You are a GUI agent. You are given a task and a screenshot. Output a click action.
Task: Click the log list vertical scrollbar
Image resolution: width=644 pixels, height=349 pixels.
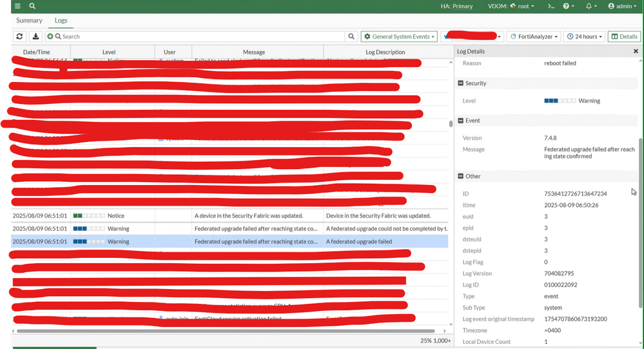coord(451,123)
